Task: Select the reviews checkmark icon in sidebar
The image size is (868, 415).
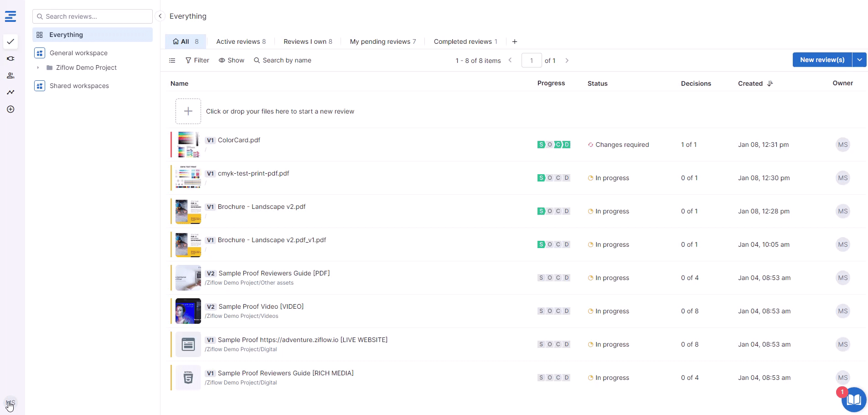Action: click(10, 41)
